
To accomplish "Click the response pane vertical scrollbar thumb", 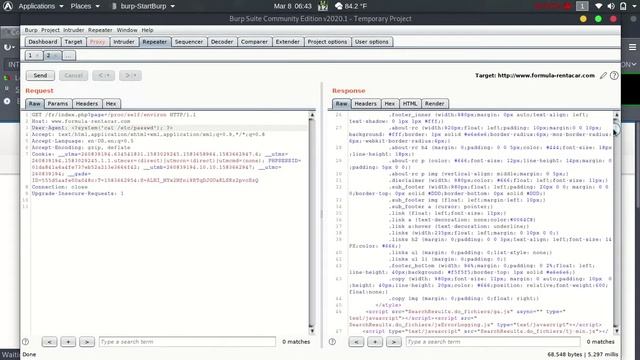I will point(616,129).
